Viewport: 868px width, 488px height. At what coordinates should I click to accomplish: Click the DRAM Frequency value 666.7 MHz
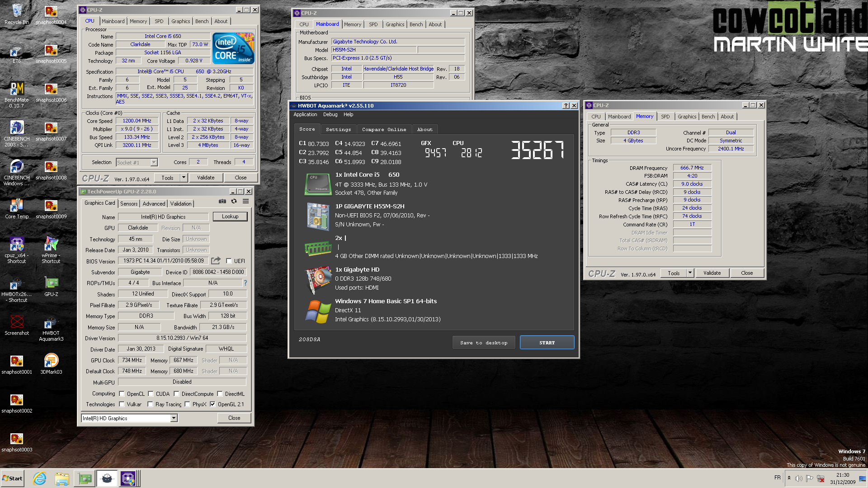coord(692,168)
